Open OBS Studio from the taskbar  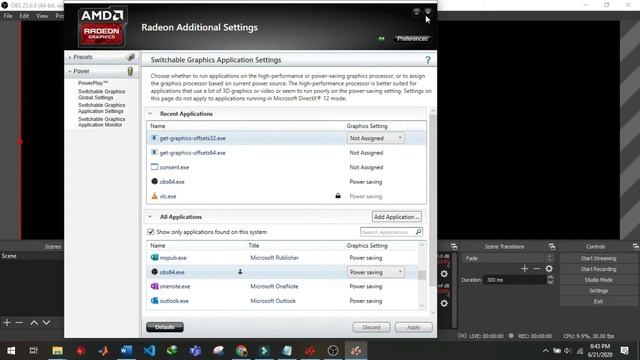tap(333, 351)
